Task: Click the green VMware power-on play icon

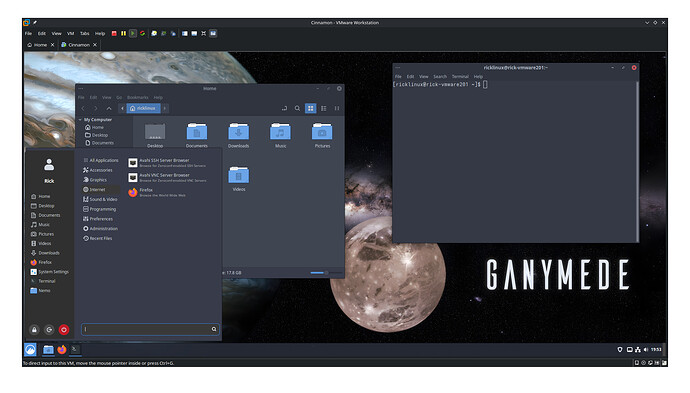Action: click(133, 33)
